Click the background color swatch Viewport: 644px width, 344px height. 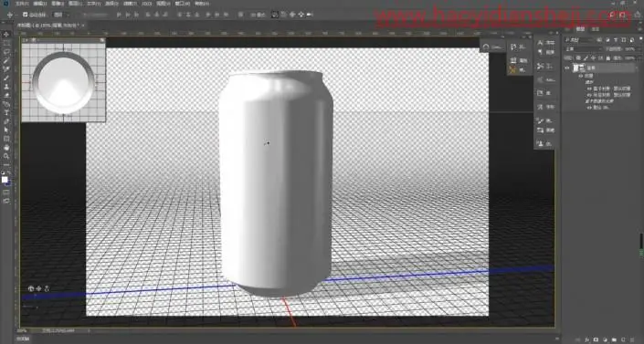[8, 182]
